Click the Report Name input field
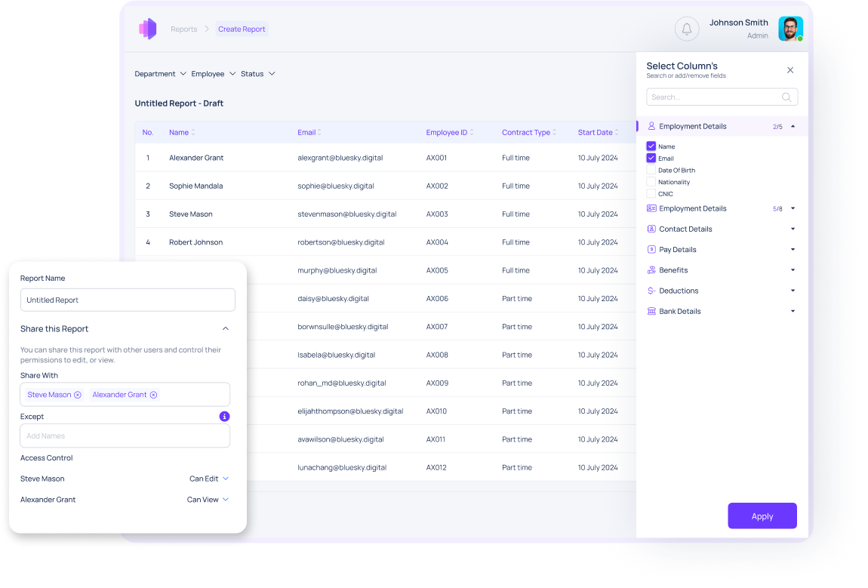The image size is (868, 588). click(x=128, y=300)
